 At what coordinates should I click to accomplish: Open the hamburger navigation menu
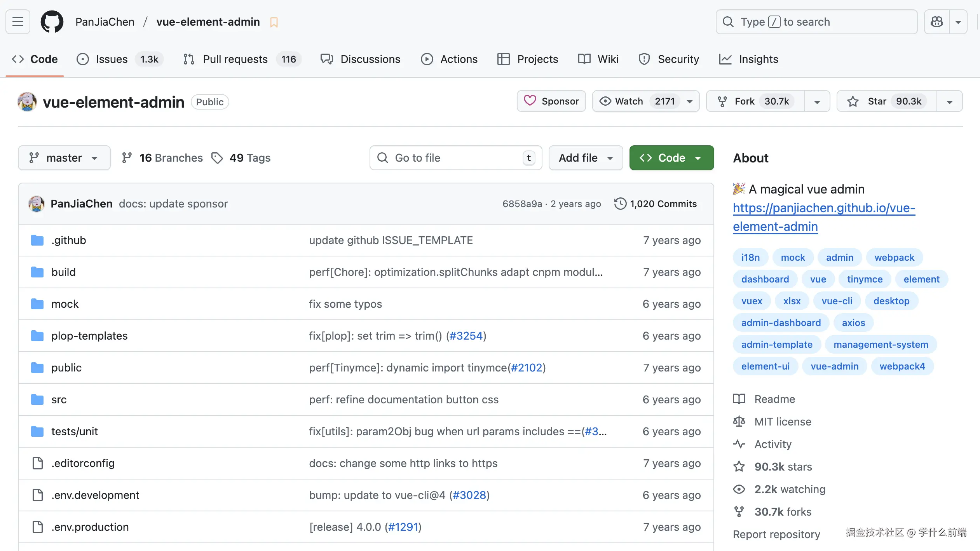coord(18,22)
